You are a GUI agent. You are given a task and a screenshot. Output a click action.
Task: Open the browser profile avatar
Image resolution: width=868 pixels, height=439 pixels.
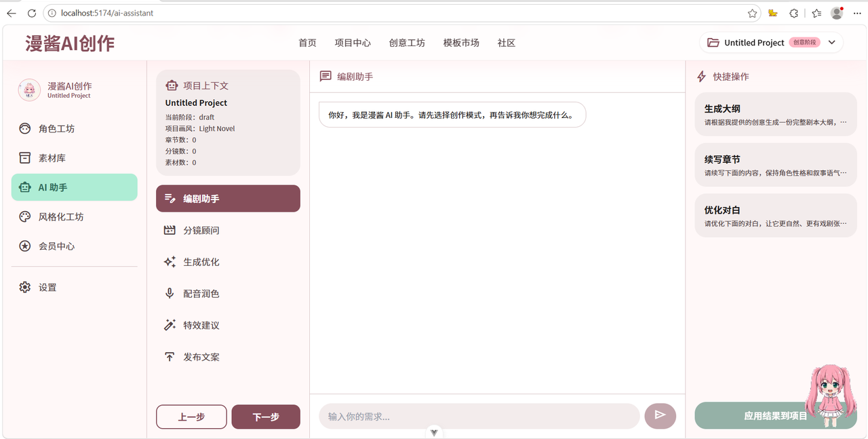(x=837, y=13)
